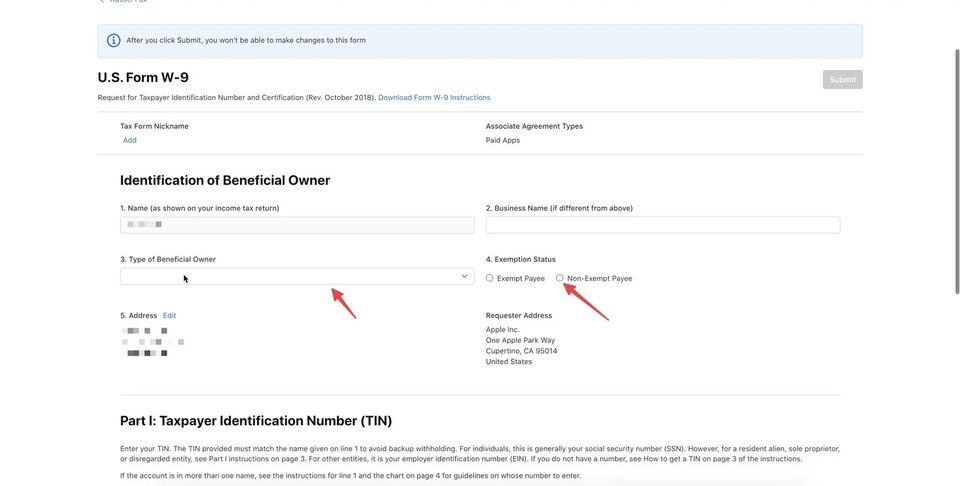Viewport: 960px width, 486px height.
Task: Add a Tax Form Nickname
Action: [x=130, y=140]
